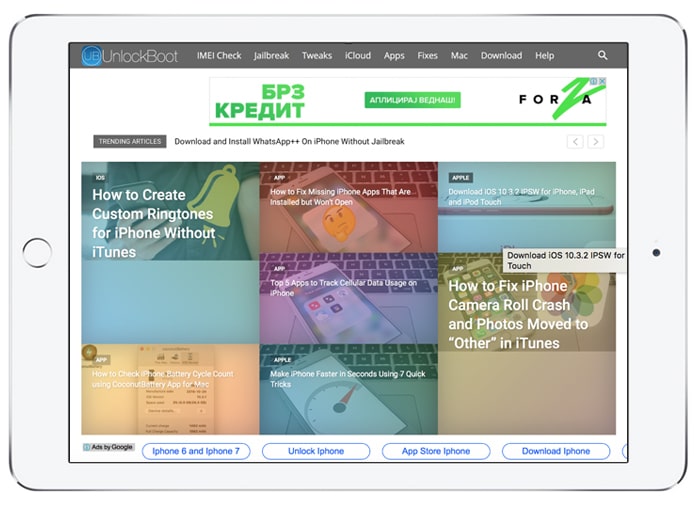Open the Jailbreak menu item

tap(271, 55)
